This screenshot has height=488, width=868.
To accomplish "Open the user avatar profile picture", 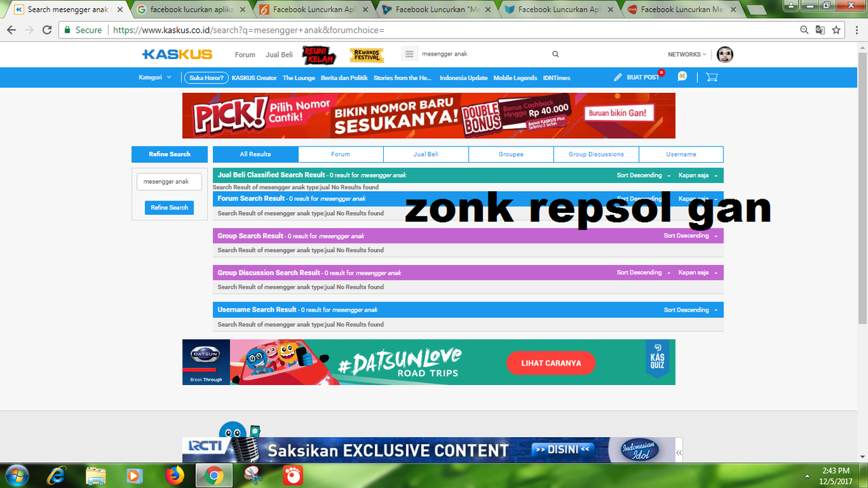I will 725,54.
